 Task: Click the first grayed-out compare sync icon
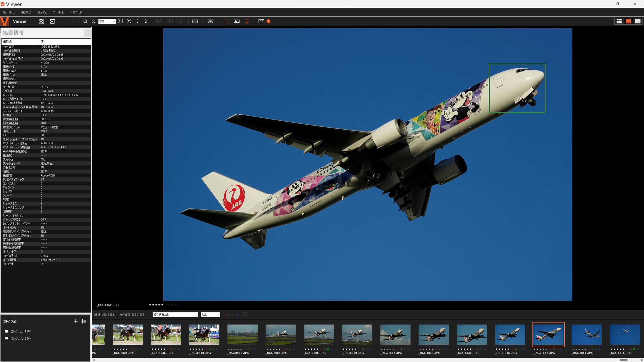pyautogui.click(x=159, y=21)
